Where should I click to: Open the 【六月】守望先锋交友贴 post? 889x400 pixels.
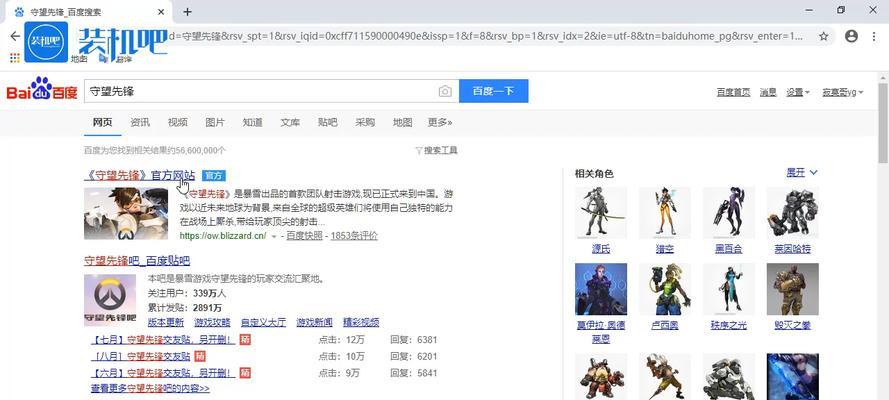click(163, 373)
